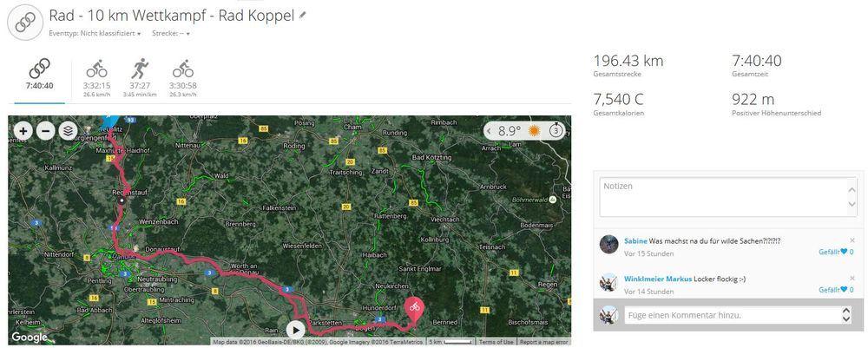This screenshot has width=868, height=348.
Task: Zoom in on the map
Action: coord(23,131)
